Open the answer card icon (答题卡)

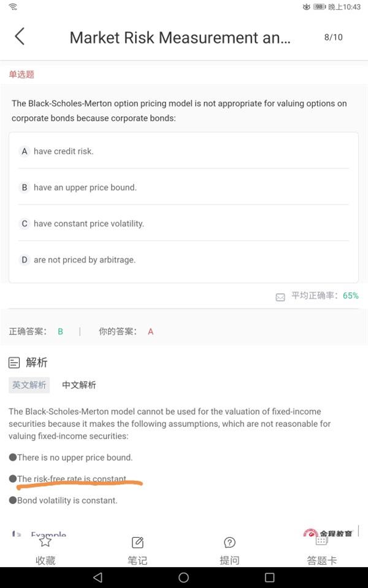click(x=321, y=540)
